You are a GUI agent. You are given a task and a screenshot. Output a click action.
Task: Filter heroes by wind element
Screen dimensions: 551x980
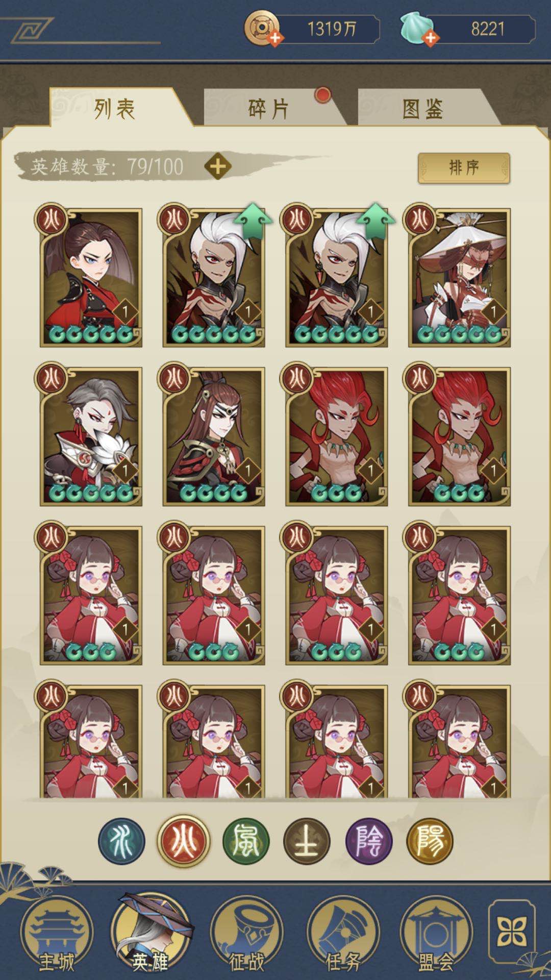pyautogui.click(x=245, y=841)
